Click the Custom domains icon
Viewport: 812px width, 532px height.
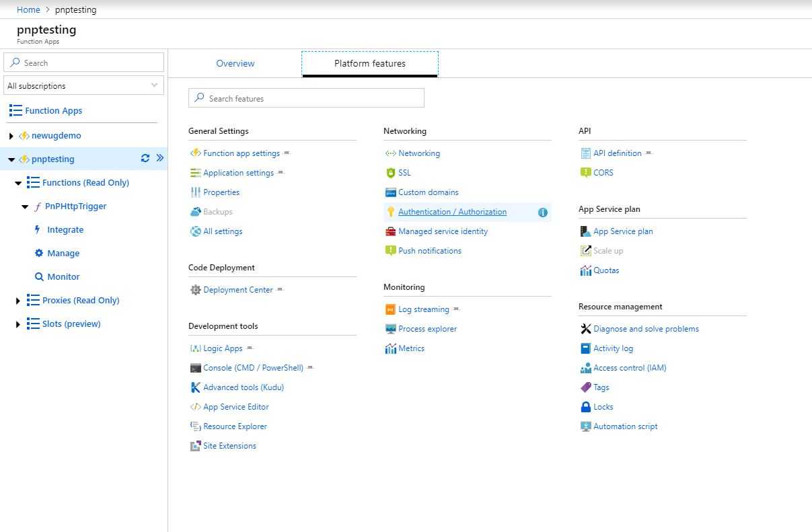[391, 192]
